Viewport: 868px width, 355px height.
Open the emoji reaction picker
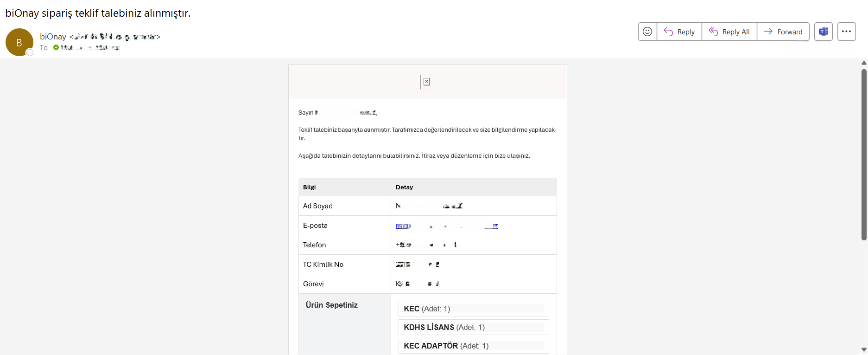pyautogui.click(x=647, y=32)
